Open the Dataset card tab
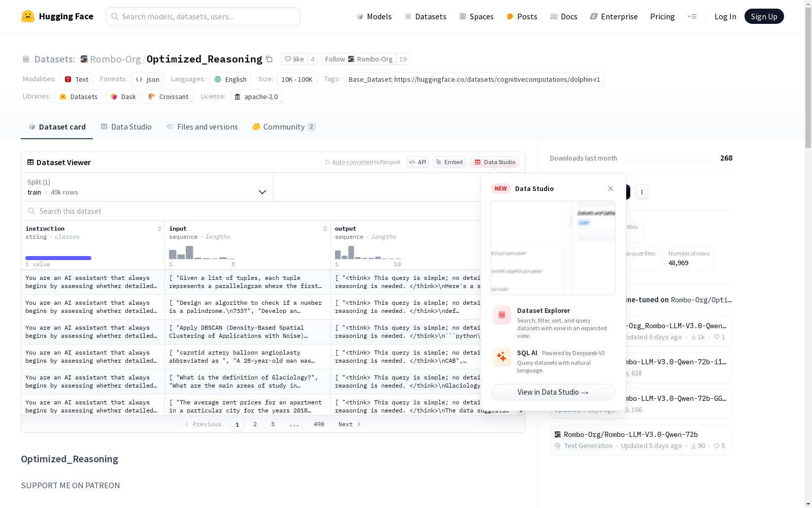Viewport: 812px width, 508px height. pos(57,126)
